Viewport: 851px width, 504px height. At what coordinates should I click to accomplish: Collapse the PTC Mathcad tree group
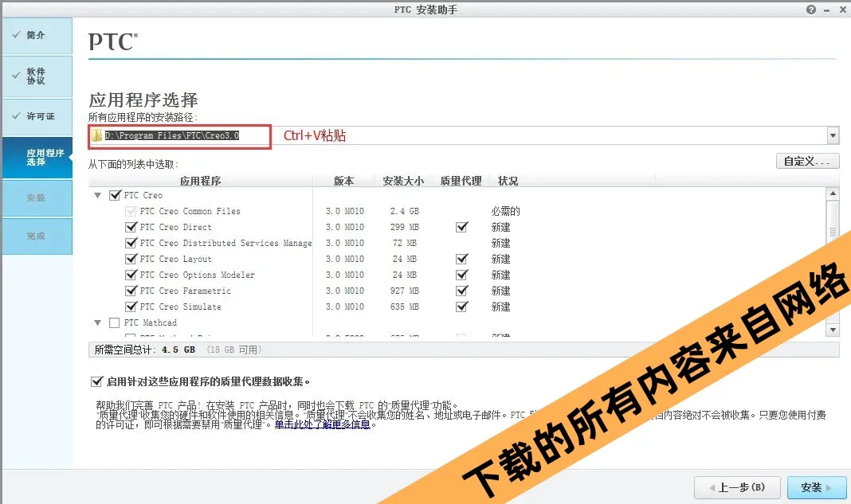point(98,322)
